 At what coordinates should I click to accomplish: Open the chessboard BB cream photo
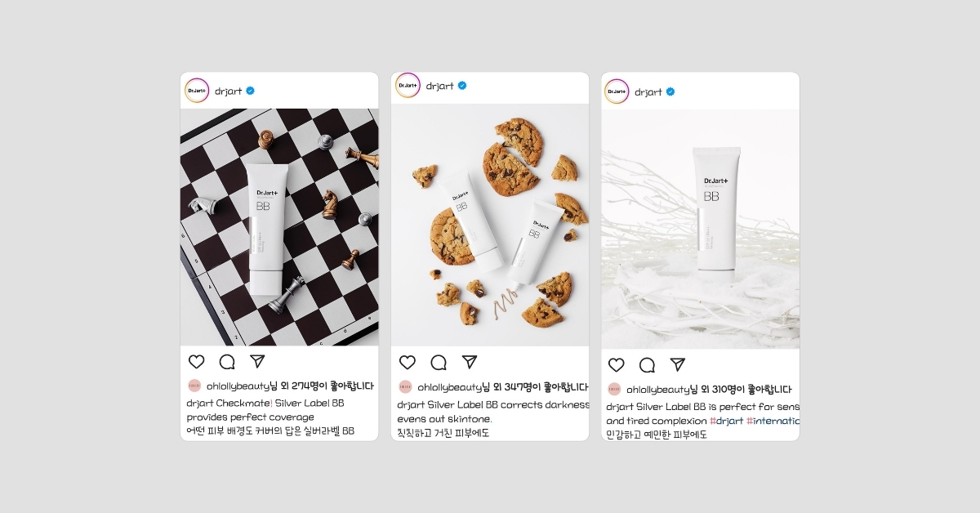point(279,227)
